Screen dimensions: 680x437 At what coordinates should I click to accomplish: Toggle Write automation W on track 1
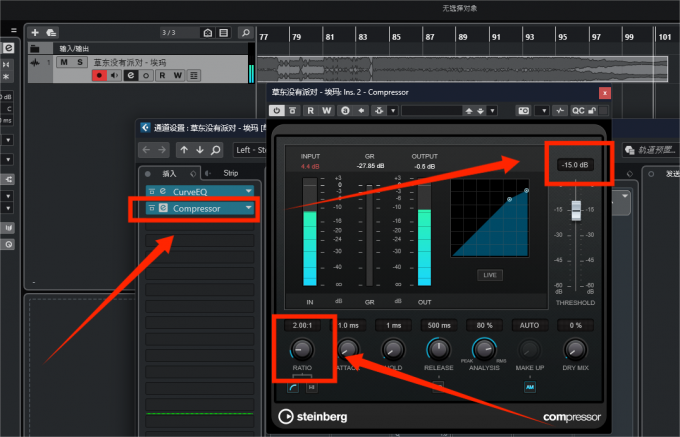[x=178, y=75]
